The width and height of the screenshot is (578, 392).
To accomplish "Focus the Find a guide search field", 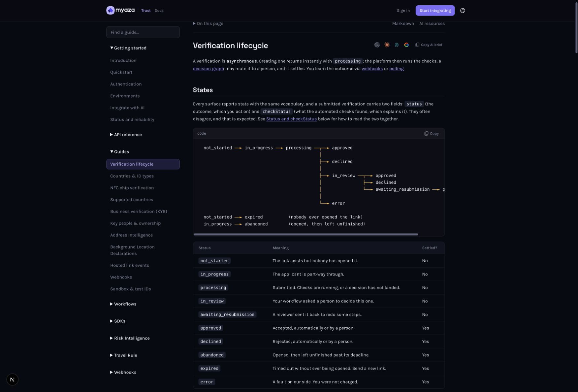I will [x=143, y=32].
